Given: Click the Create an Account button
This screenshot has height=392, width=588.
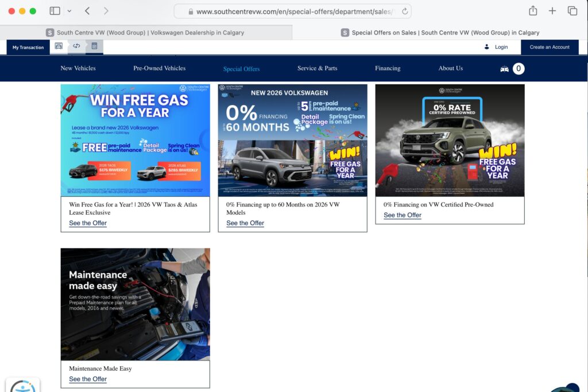Looking at the screenshot, I should click(550, 47).
